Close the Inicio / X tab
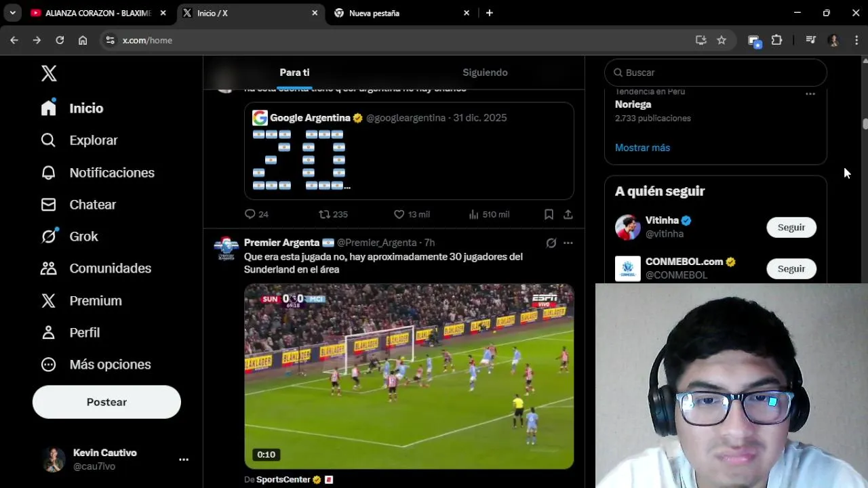868x488 pixels. 315,13
